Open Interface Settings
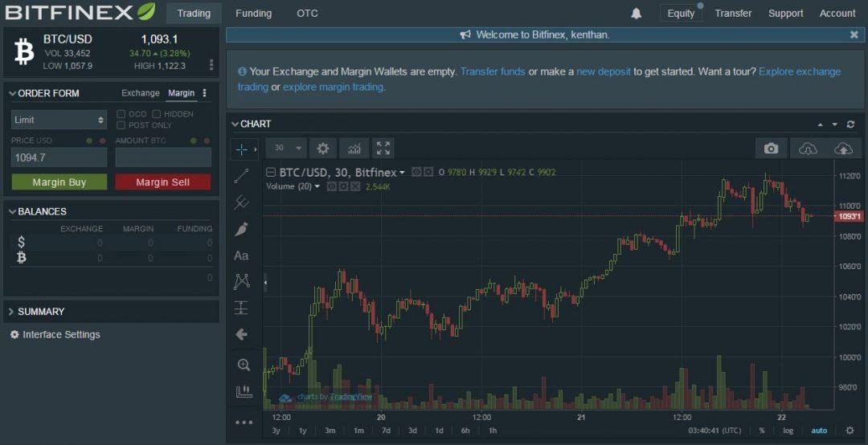The width and height of the screenshot is (868, 445). pyautogui.click(x=55, y=334)
